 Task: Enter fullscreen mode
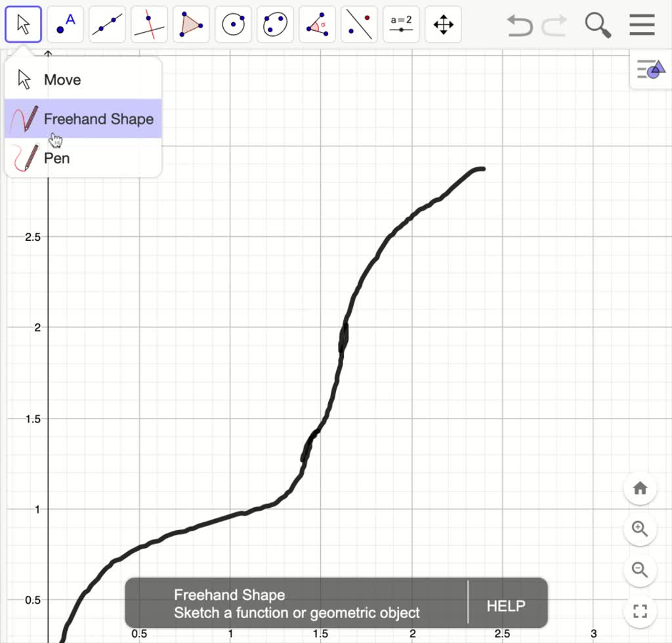point(640,612)
